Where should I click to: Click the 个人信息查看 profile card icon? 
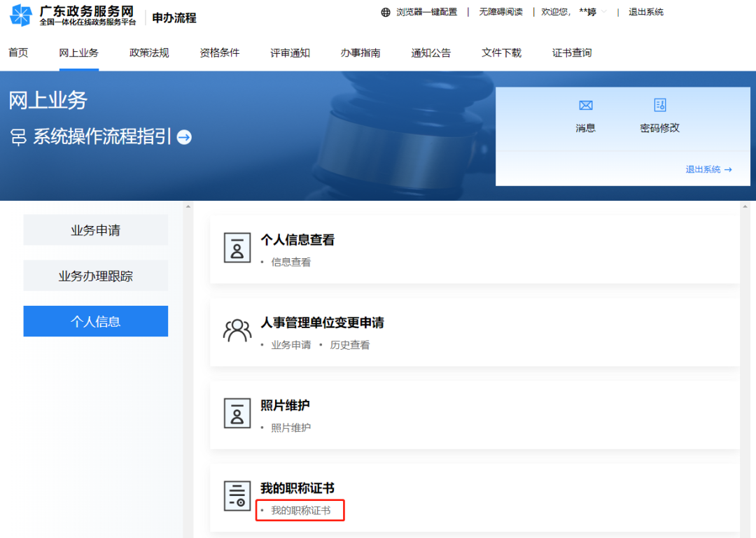point(237,246)
